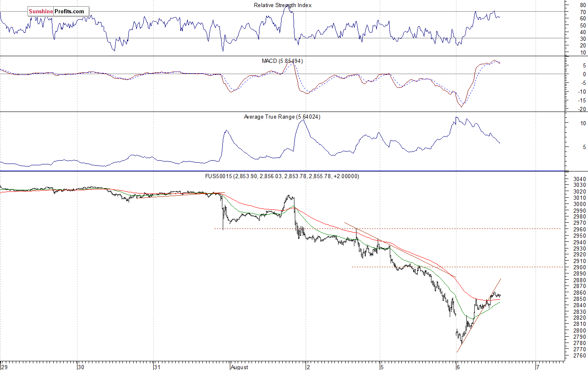Click the 2800 price axis value

point(580,330)
